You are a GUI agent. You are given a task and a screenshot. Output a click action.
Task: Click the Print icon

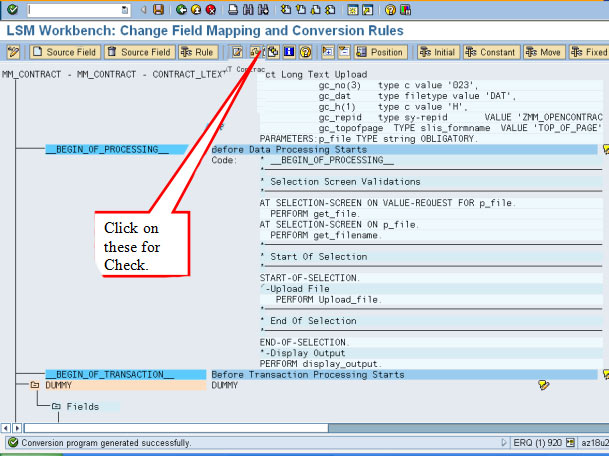[233, 9]
